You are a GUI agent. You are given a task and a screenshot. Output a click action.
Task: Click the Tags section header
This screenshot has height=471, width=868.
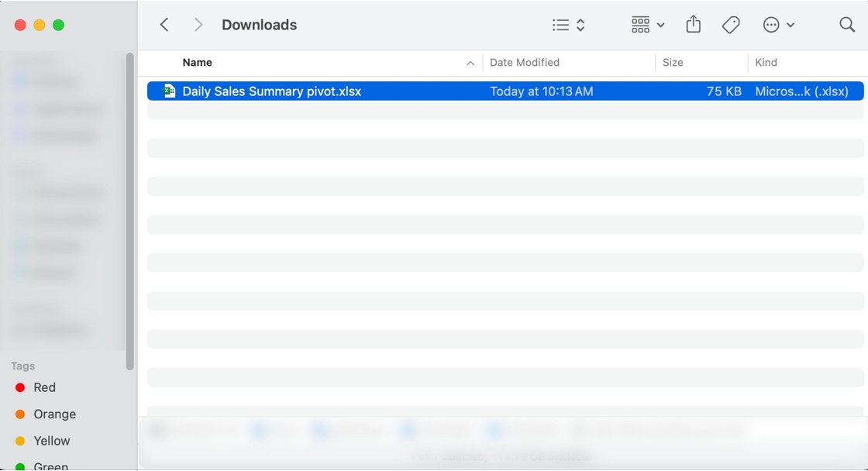tap(22, 366)
